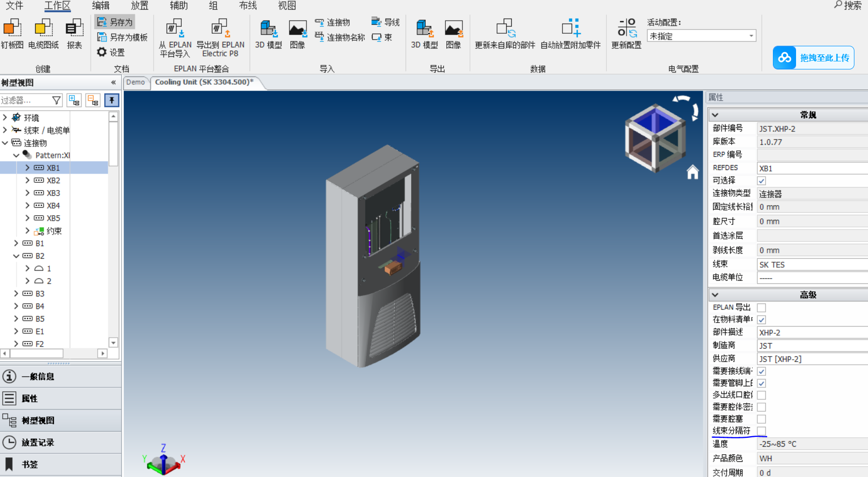
Task: Click 自动放置附加零件
Action: [x=571, y=34]
